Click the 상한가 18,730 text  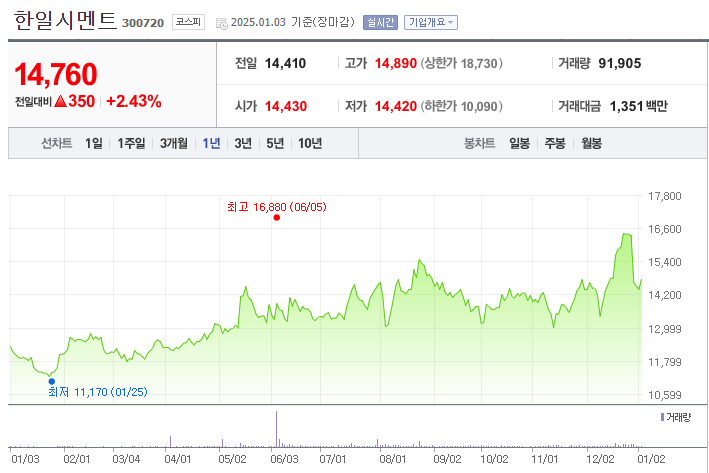[462, 63]
